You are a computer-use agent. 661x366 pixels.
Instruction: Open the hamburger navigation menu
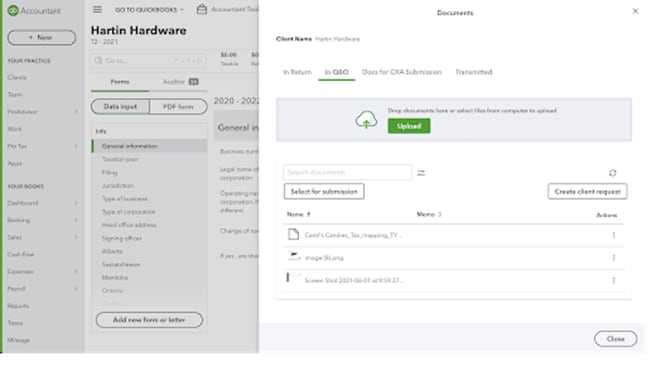point(97,9)
